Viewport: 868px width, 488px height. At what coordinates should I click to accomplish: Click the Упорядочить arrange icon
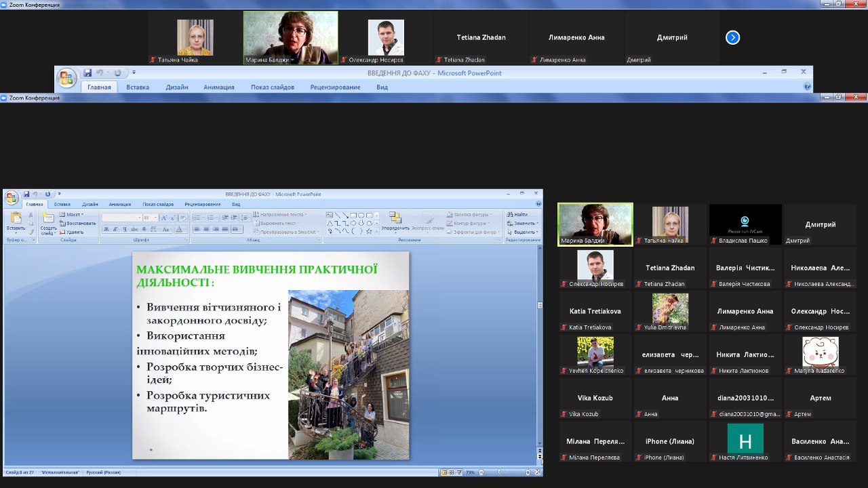395,219
